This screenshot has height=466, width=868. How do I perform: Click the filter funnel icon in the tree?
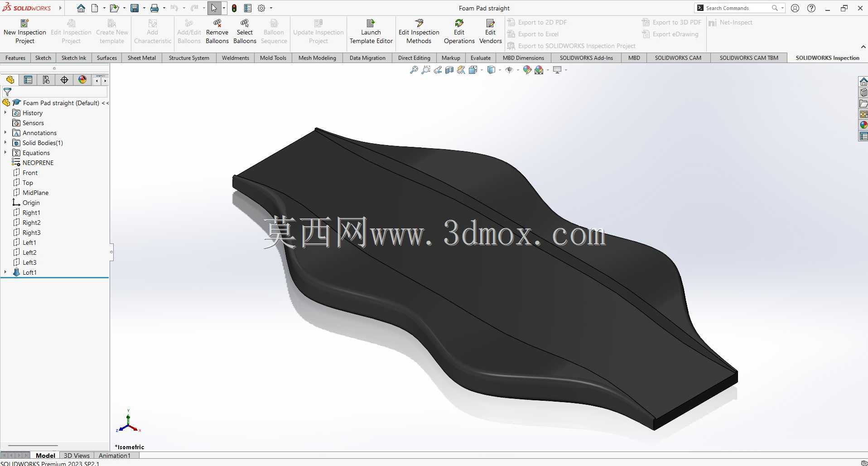[x=7, y=92]
